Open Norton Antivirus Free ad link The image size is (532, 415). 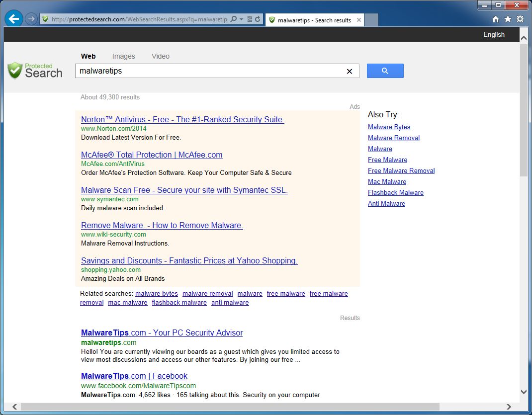182,120
